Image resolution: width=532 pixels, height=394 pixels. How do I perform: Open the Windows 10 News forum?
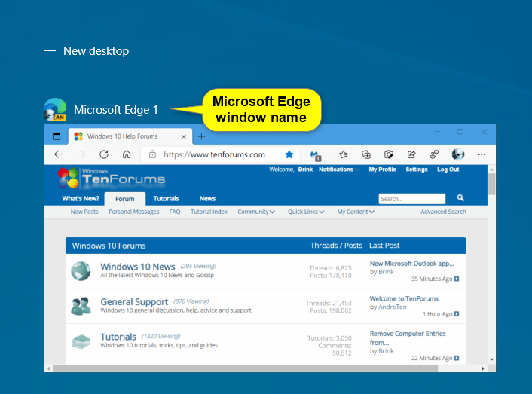click(138, 267)
